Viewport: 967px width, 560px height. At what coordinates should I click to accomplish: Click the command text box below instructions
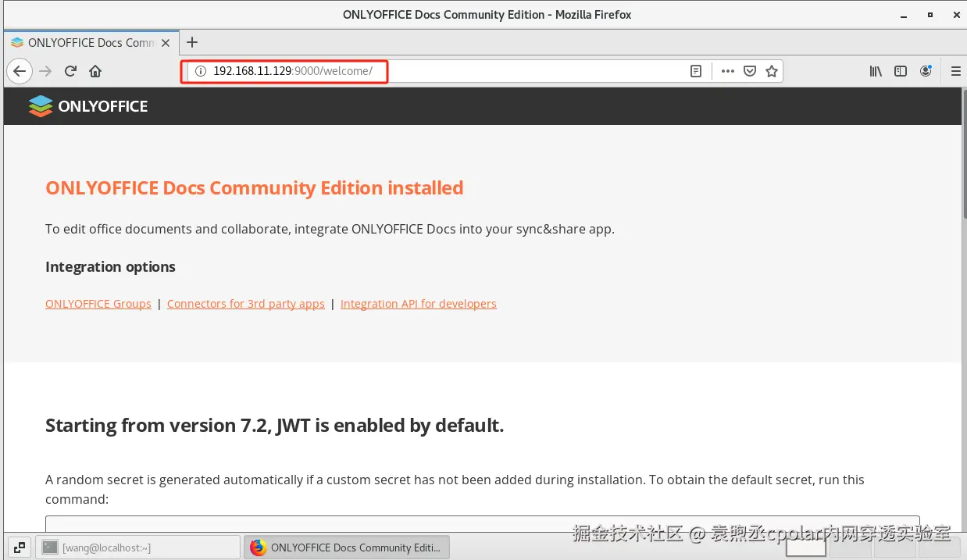click(482, 524)
